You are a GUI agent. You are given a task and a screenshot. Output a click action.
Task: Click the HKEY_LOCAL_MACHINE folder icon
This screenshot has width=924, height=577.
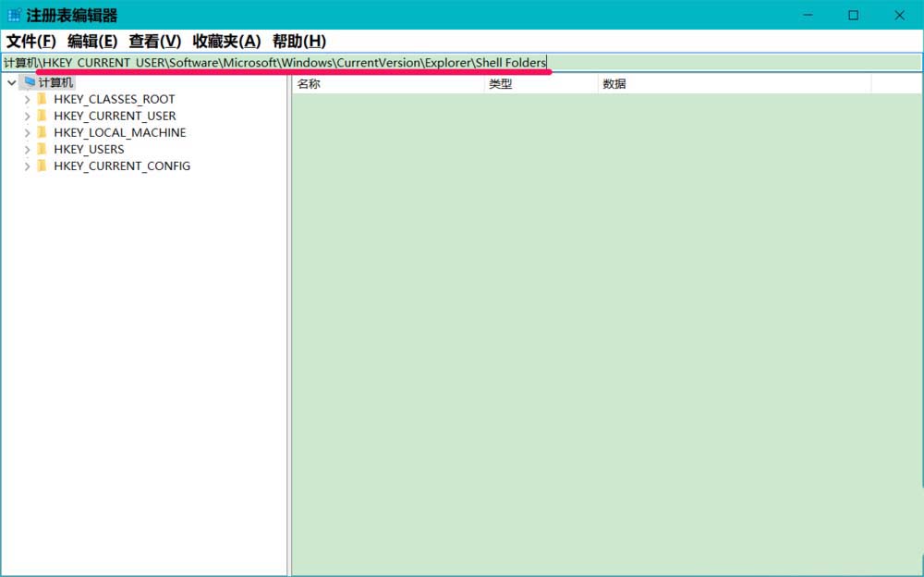pos(42,132)
